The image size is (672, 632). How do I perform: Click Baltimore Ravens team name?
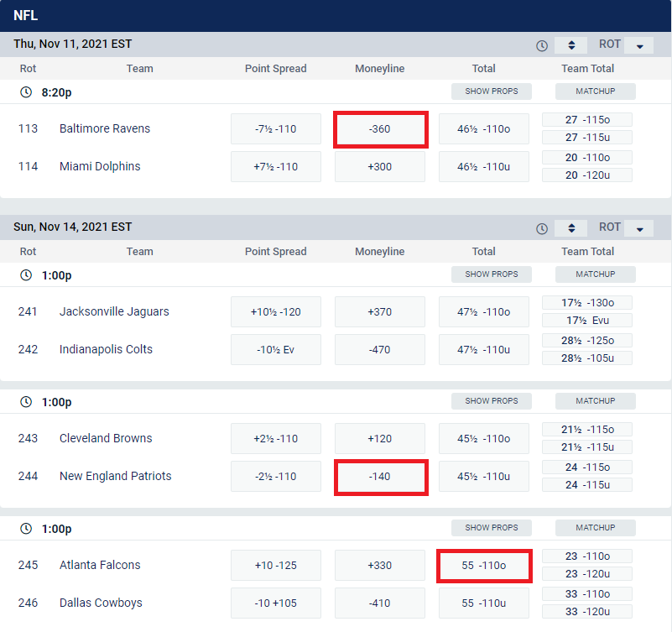105,128
